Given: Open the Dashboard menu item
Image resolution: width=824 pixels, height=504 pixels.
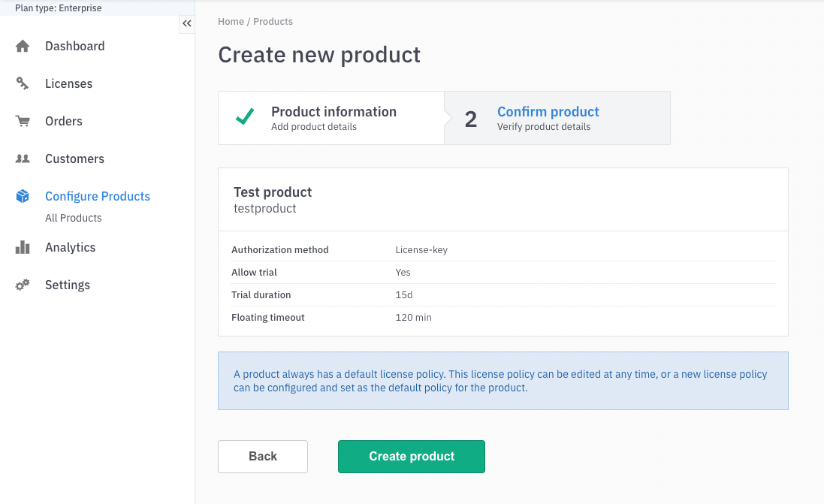Looking at the screenshot, I should click(x=74, y=47).
